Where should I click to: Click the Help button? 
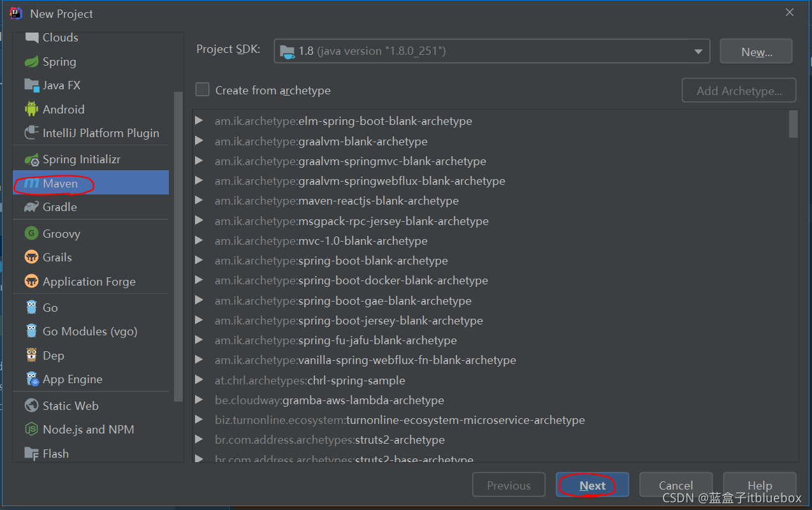tap(760, 485)
